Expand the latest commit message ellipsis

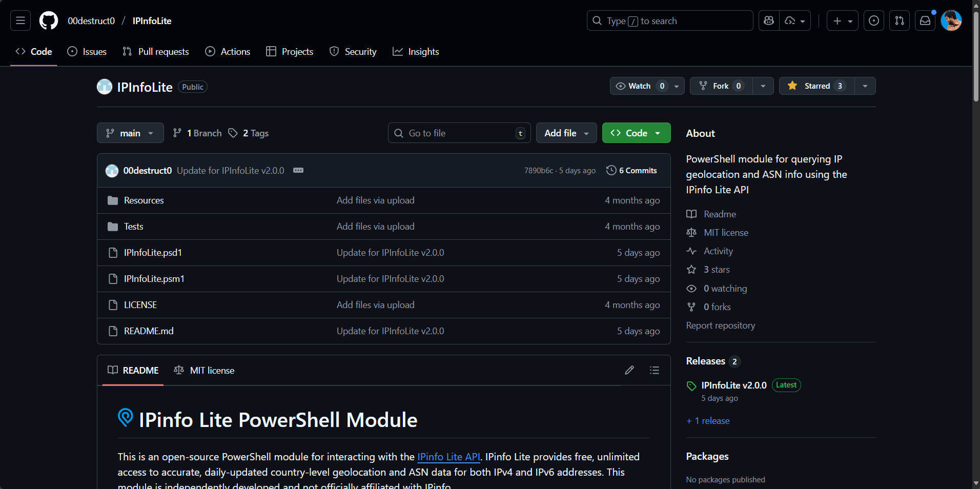point(298,170)
